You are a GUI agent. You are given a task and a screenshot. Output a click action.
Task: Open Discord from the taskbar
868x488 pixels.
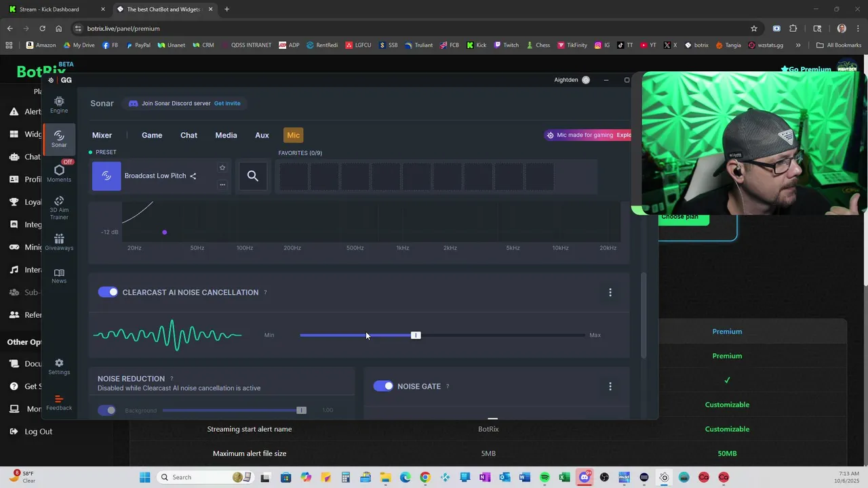pyautogui.click(x=585, y=477)
